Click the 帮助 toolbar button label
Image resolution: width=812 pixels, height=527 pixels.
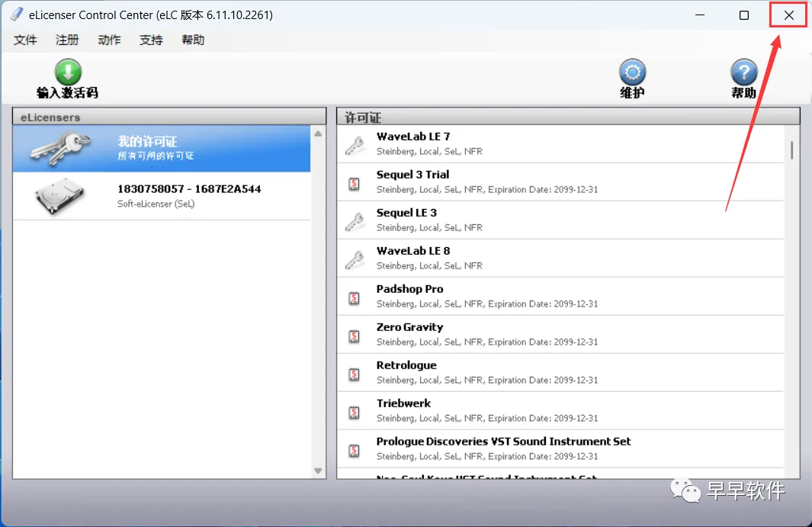pyautogui.click(x=743, y=93)
